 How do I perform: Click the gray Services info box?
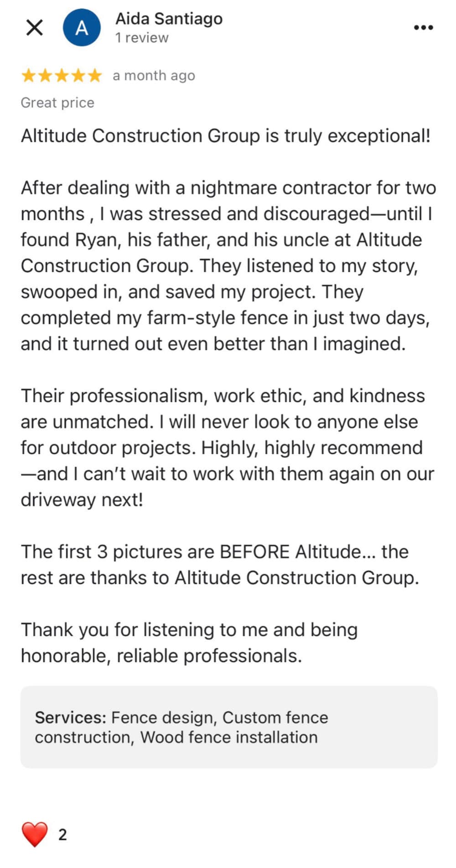[229, 727]
